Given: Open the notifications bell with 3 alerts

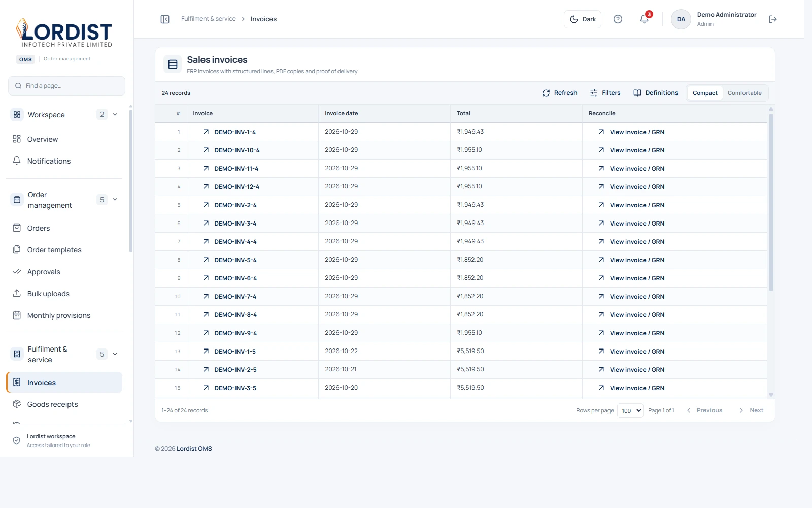Looking at the screenshot, I should coord(645,19).
